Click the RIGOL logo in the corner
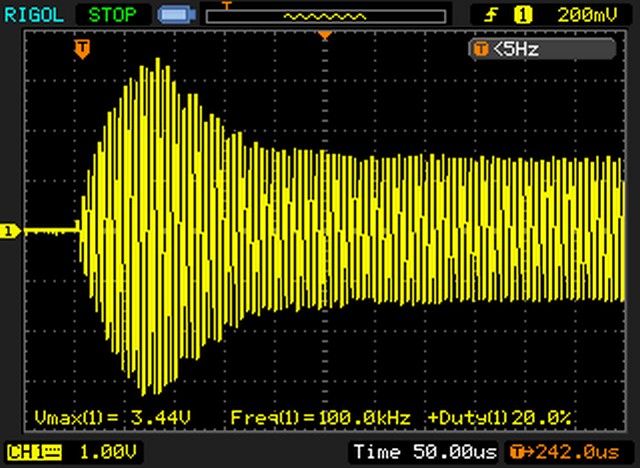Screen dimensions: 640x468 [35, 15]
